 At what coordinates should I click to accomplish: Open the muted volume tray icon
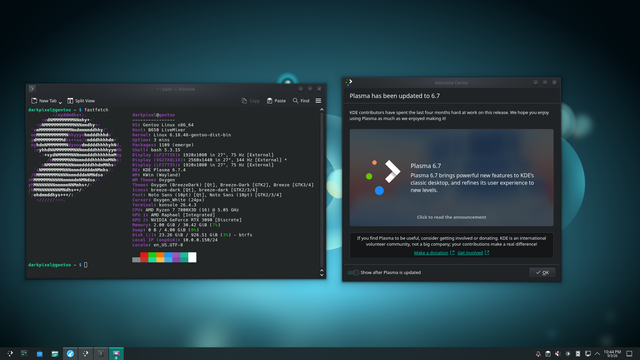click(x=558, y=354)
